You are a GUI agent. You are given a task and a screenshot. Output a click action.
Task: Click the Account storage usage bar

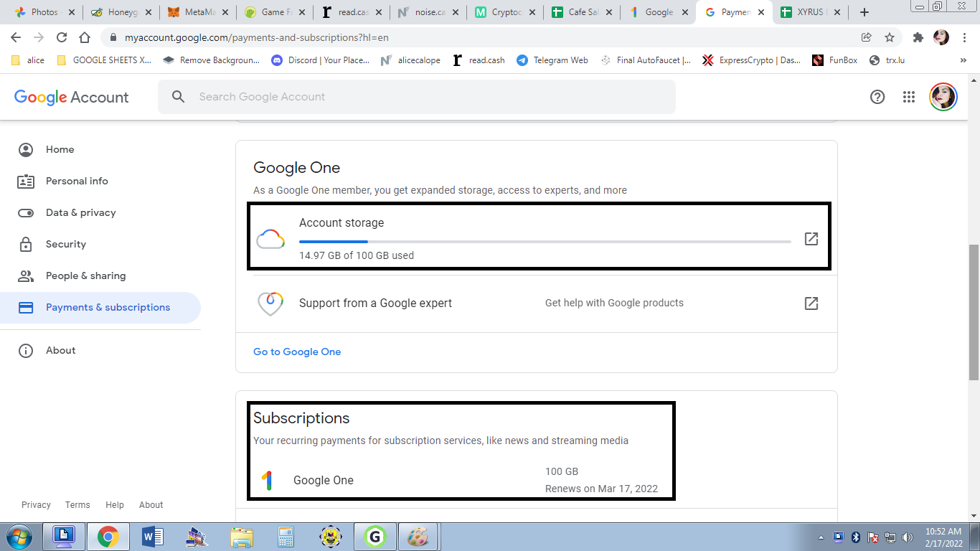point(545,242)
